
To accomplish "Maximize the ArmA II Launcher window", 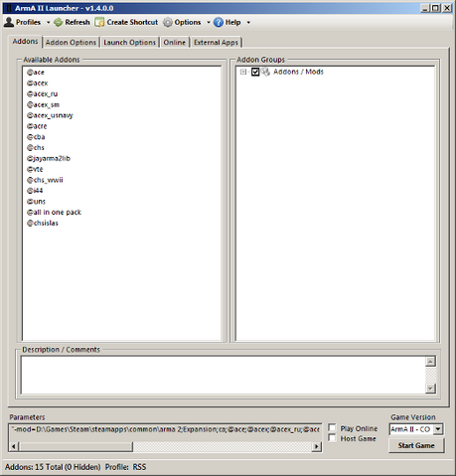I will pos(436,8).
